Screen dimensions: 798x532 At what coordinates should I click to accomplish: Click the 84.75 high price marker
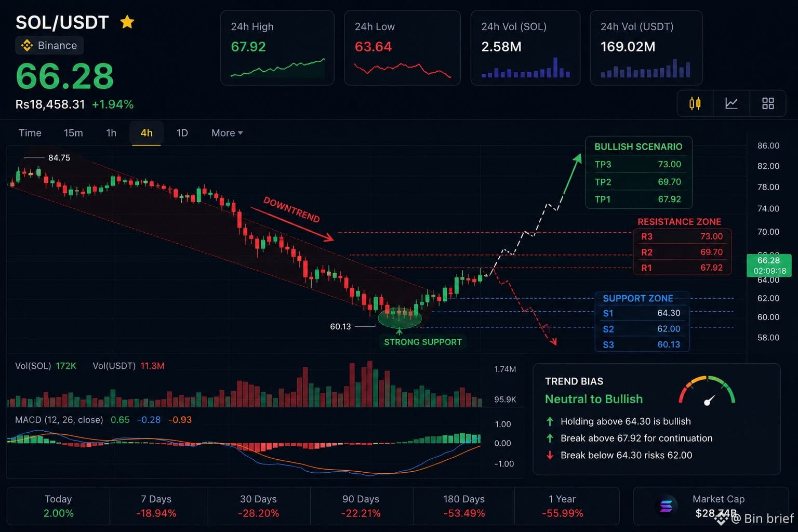pyautogui.click(x=59, y=157)
